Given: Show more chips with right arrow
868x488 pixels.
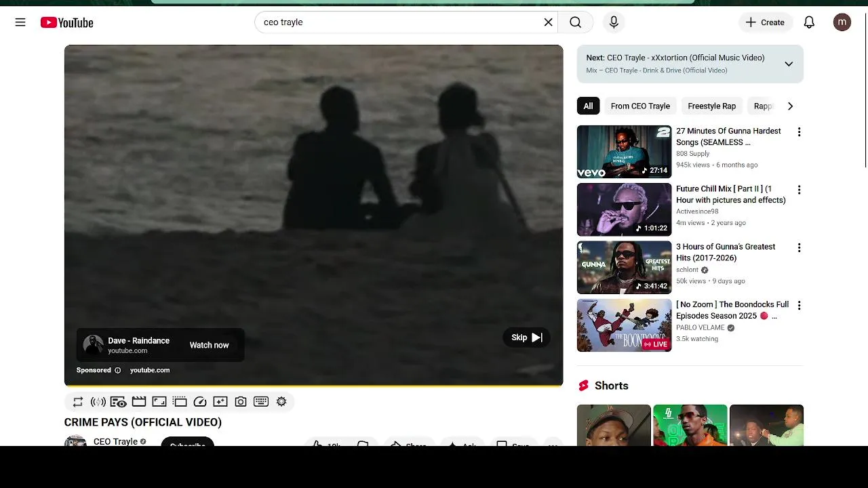Looking at the screenshot, I should (x=790, y=106).
